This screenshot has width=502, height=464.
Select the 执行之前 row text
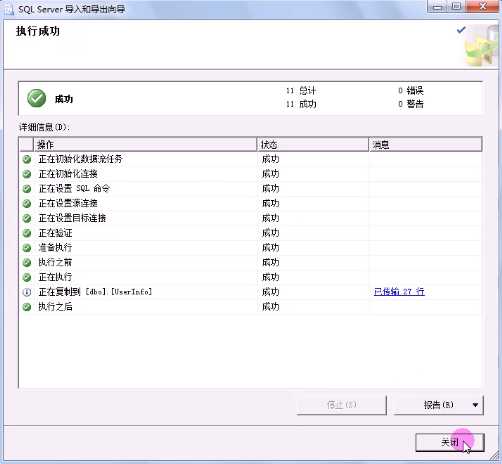[x=55, y=262]
